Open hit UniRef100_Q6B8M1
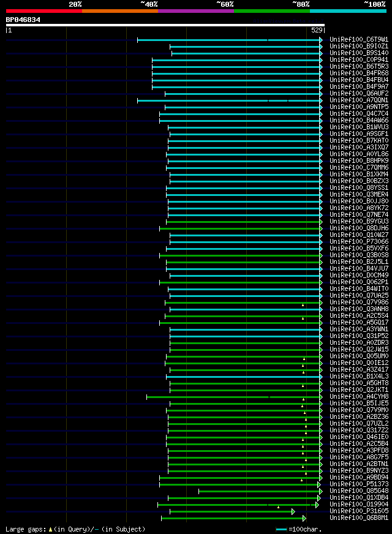This screenshot has width=392, height=534. click(359, 518)
